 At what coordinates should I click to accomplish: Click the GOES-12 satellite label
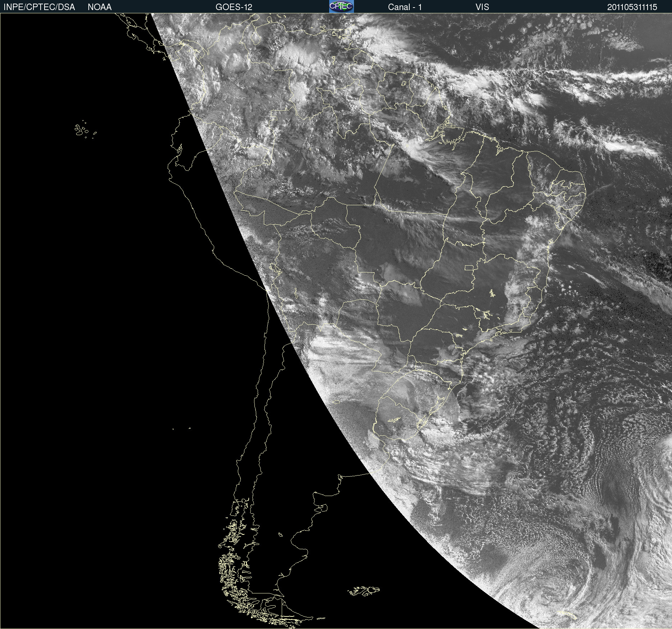click(234, 7)
